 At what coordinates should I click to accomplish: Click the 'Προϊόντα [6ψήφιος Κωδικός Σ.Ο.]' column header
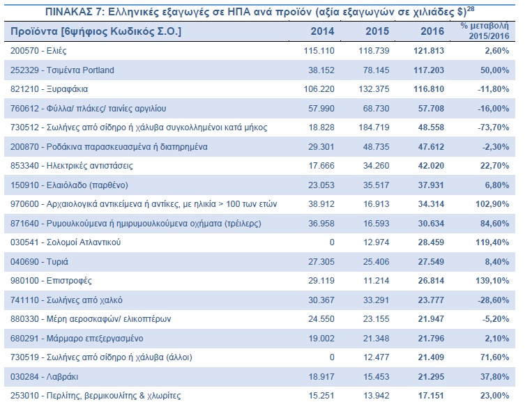click(x=96, y=31)
